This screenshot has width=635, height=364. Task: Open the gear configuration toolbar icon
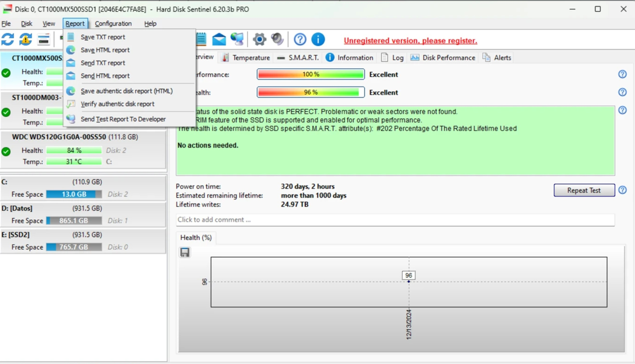click(260, 39)
